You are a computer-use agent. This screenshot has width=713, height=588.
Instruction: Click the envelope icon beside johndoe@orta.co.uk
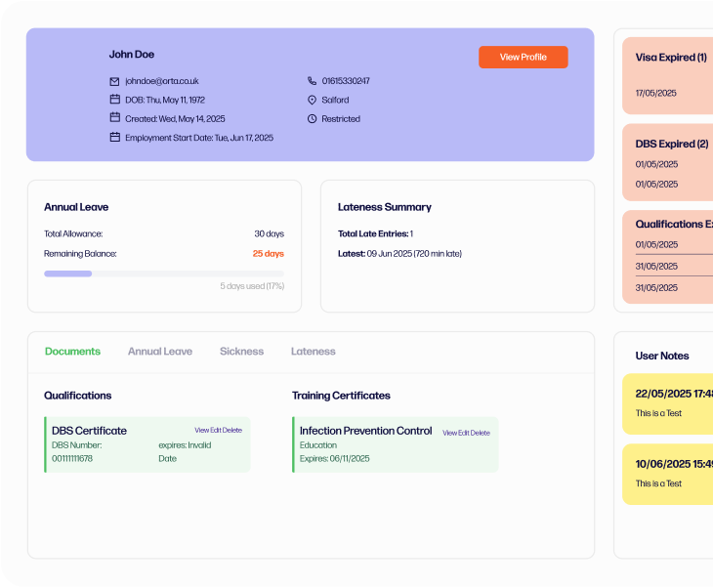click(114, 81)
